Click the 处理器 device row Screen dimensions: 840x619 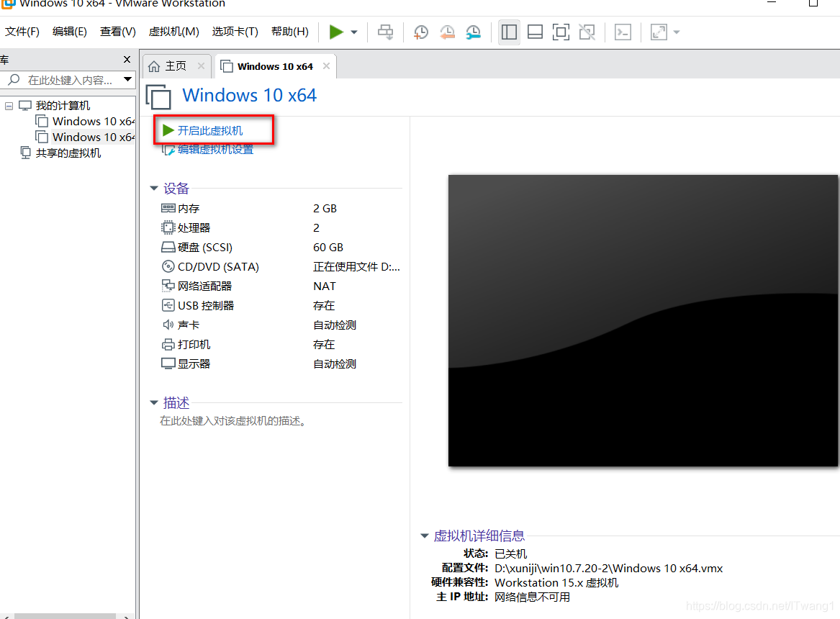[x=281, y=227]
